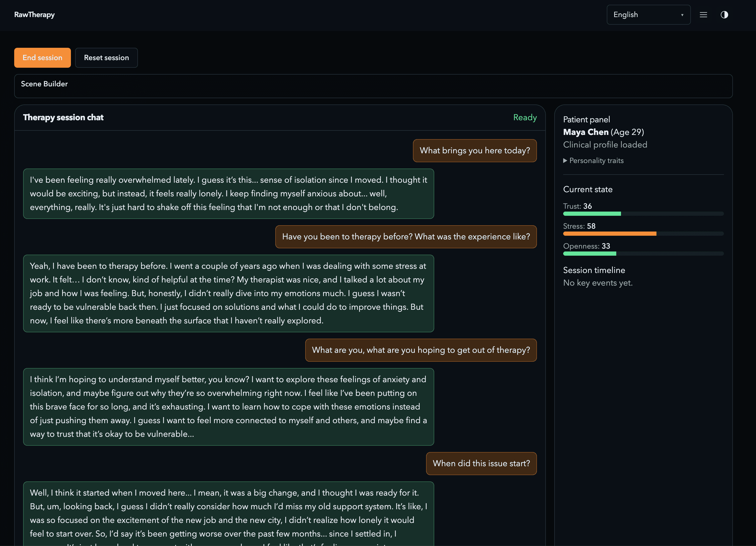This screenshot has width=756, height=546.
Task: Click the 'Trust: 36' value label
Action: [577, 206]
